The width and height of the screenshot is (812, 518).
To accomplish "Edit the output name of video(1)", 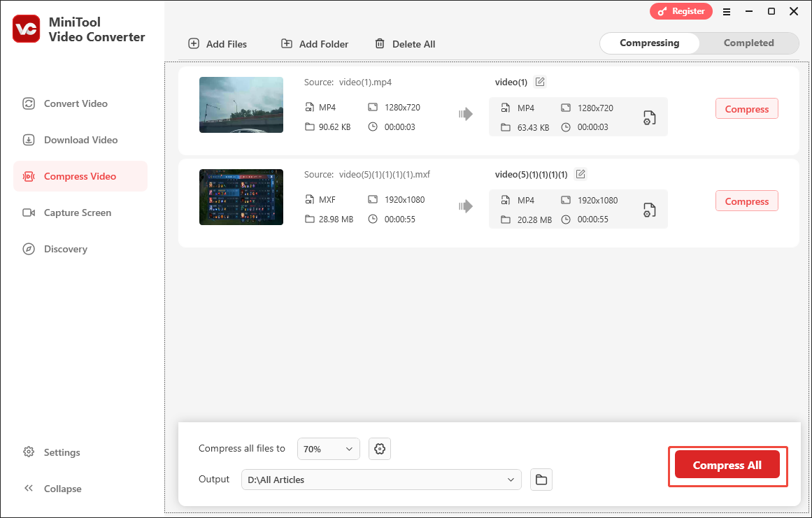I will (x=540, y=82).
